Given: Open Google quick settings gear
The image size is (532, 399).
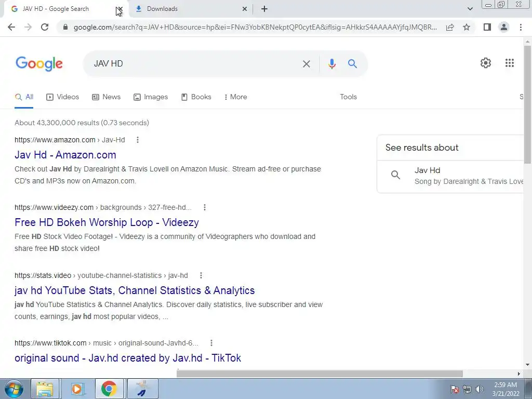Looking at the screenshot, I should [486, 63].
